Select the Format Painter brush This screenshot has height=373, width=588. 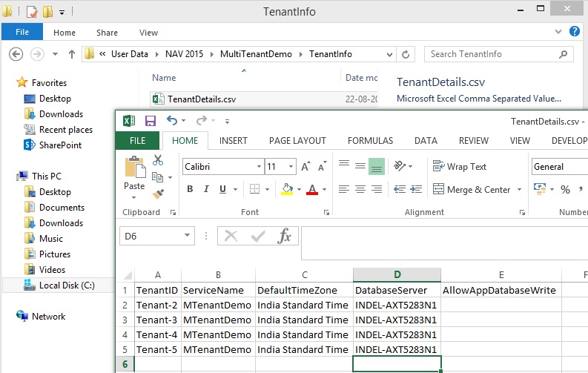[x=158, y=194]
